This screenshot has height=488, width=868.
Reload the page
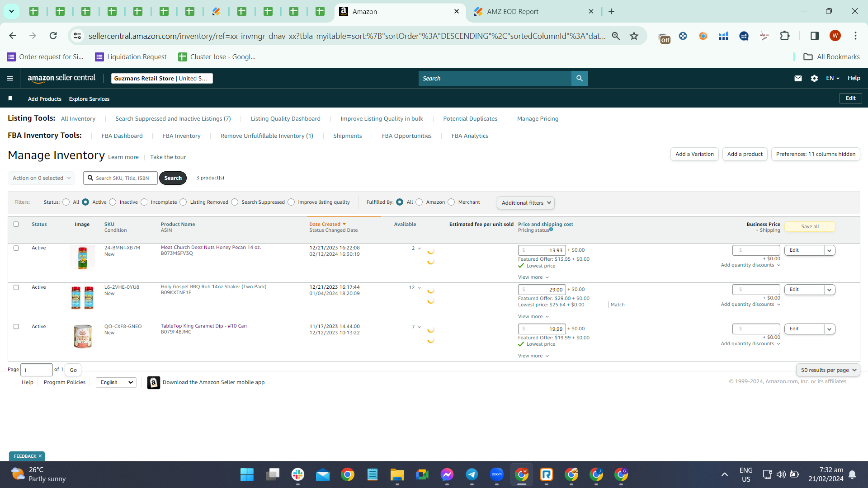point(53,36)
